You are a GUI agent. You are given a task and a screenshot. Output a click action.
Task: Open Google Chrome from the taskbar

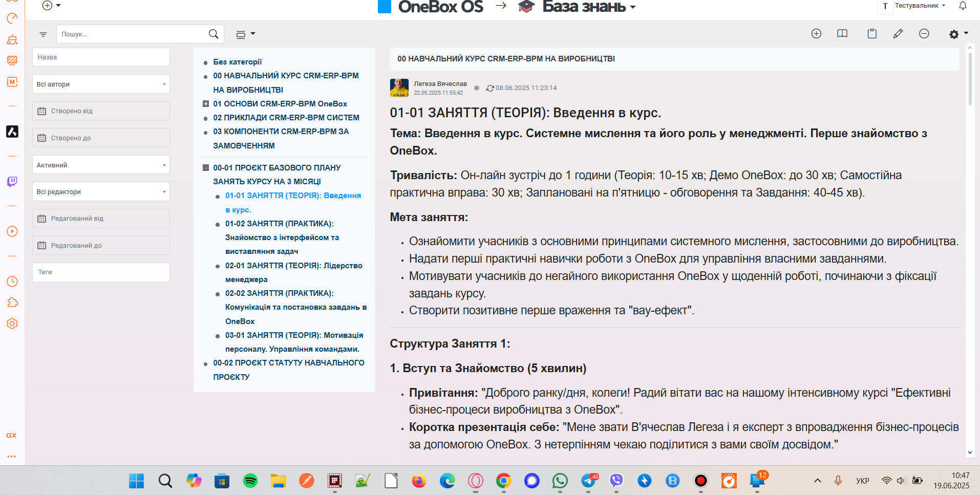pyautogui.click(x=504, y=481)
